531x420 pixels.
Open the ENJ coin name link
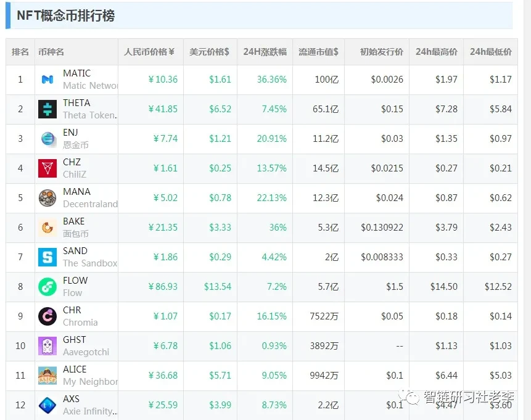(70, 133)
